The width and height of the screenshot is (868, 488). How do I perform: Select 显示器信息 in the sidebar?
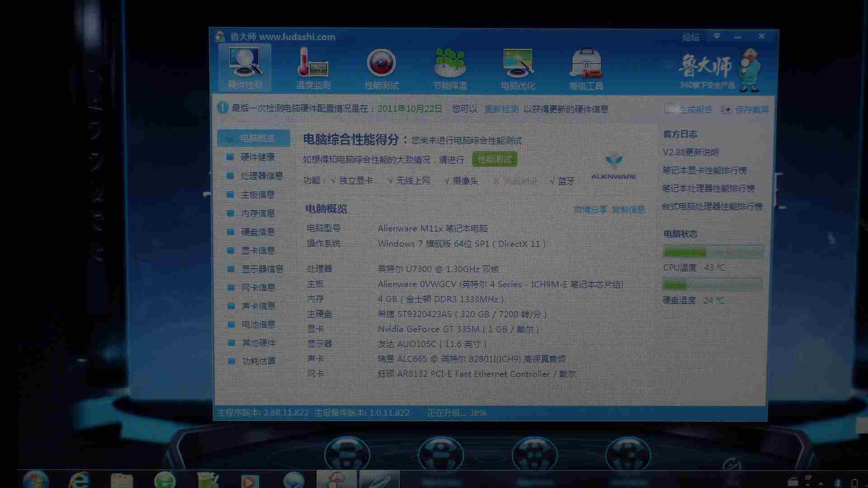255,269
